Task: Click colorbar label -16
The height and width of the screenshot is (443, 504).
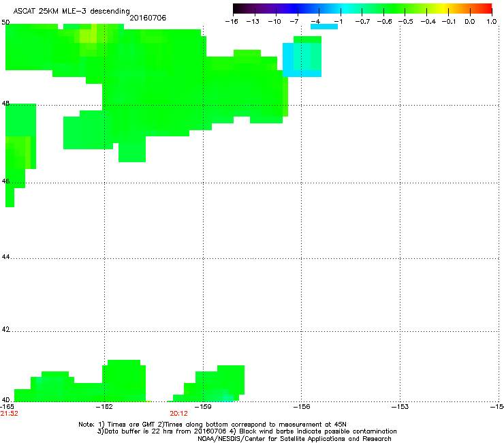Action: (x=232, y=22)
